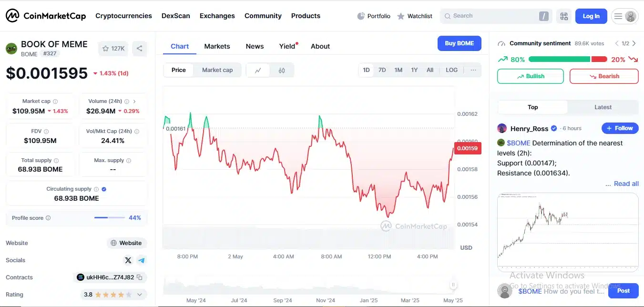This screenshot has width=644, height=307.
Task: Copy the ukHH6c...Z74J82 contract address
Action: pos(139,277)
